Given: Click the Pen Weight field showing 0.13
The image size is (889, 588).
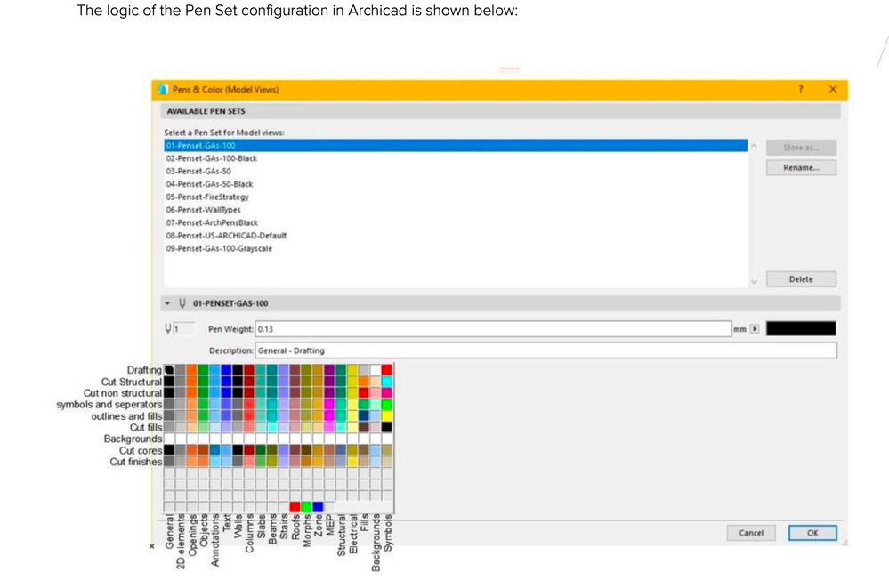Looking at the screenshot, I should tap(493, 329).
